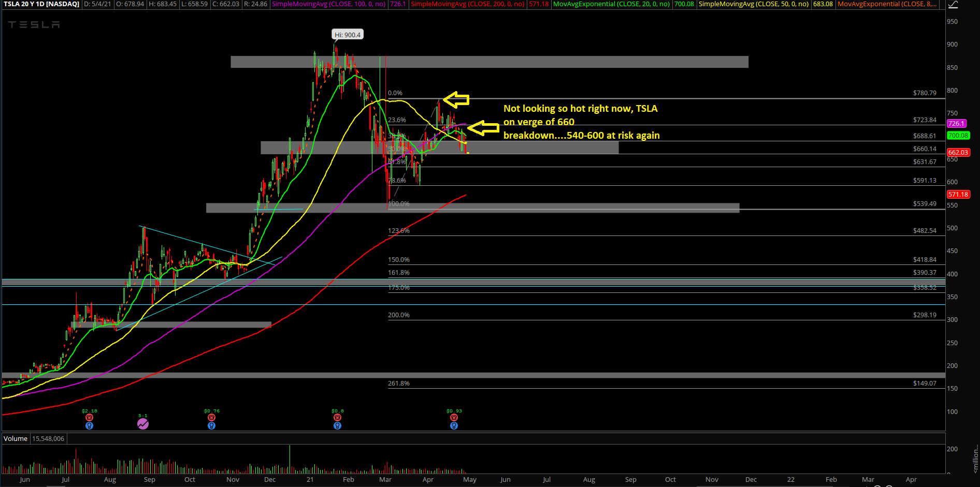The image size is (980, 487).
Task: Click the lightbulb icon under $0.93 earnings
Action: click(x=454, y=425)
